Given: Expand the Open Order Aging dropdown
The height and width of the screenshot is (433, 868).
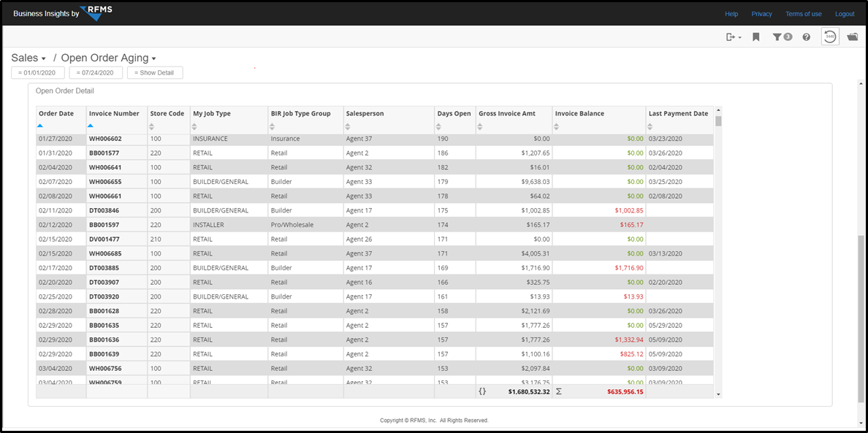Looking at the screenshot, I should coord(108,58).
